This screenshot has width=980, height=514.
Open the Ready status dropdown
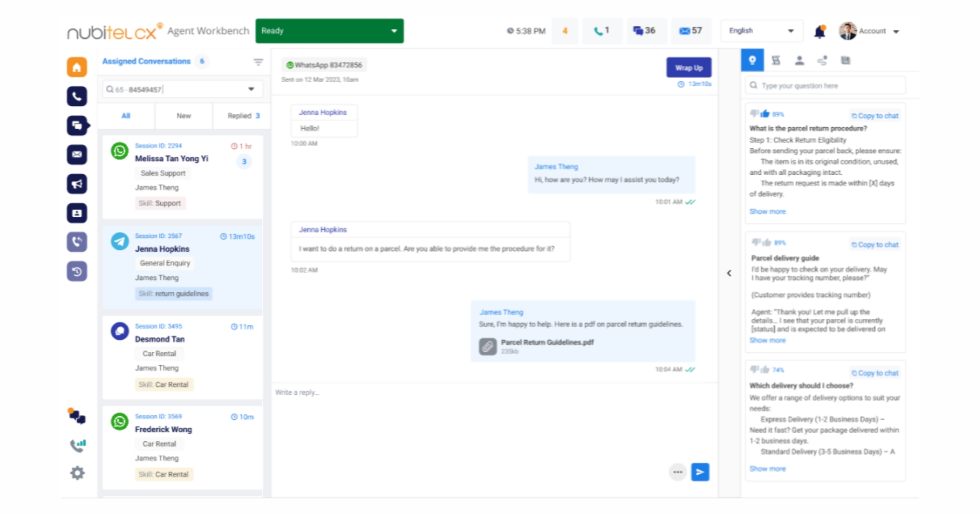point(329,31)
